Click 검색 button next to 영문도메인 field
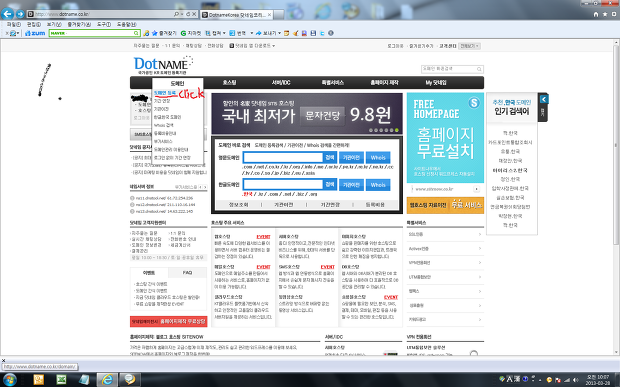Viewport: 620px width, 387px height. 330,157
